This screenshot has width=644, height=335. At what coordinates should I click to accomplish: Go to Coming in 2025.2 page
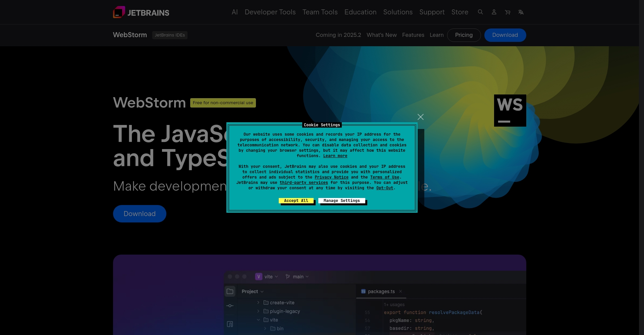click(x=338, y=35)
